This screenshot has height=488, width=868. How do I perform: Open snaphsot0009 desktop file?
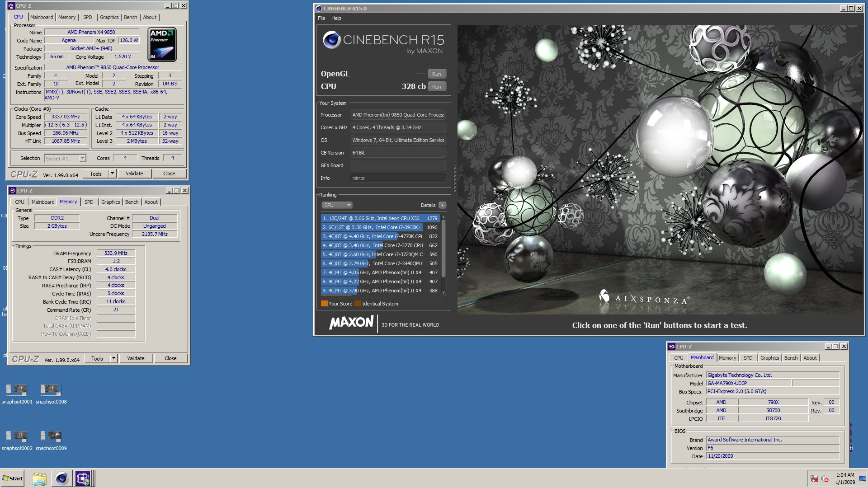point(51,440)
